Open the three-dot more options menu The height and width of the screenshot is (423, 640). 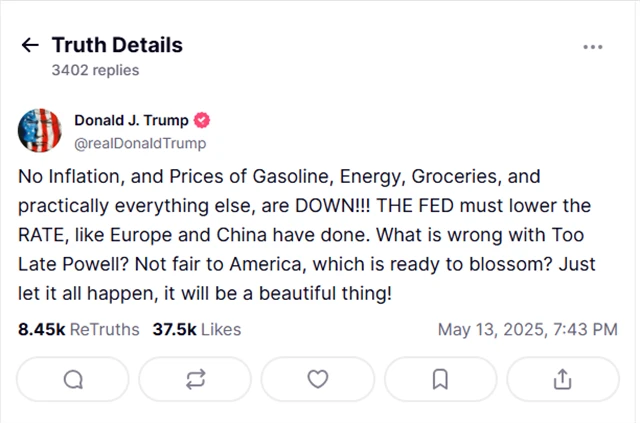(x=592, y=47)
